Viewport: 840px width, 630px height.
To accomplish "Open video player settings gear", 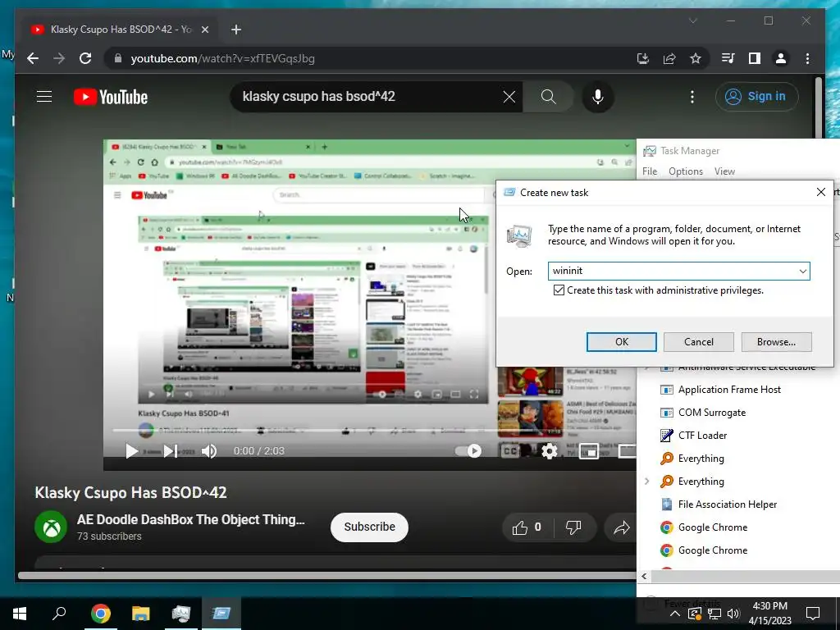I will pyautogui.click(x=549, y=451).
